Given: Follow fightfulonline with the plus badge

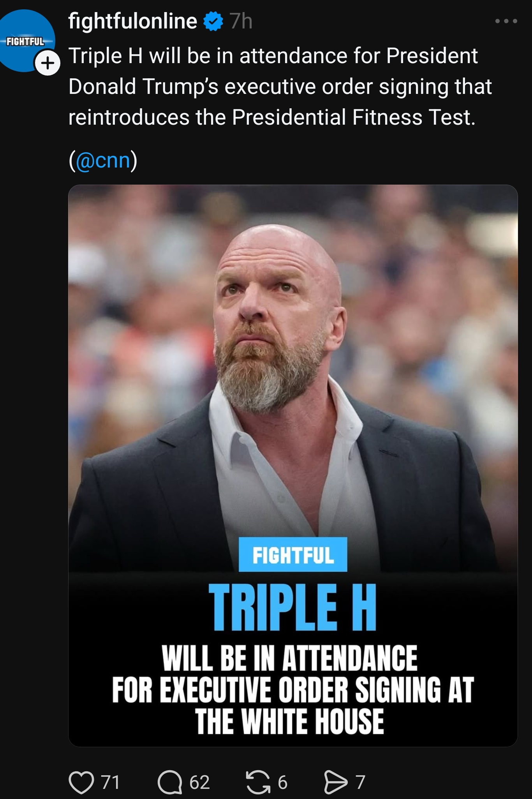Looking at the screenshot, I should click(x=48, y=63).
